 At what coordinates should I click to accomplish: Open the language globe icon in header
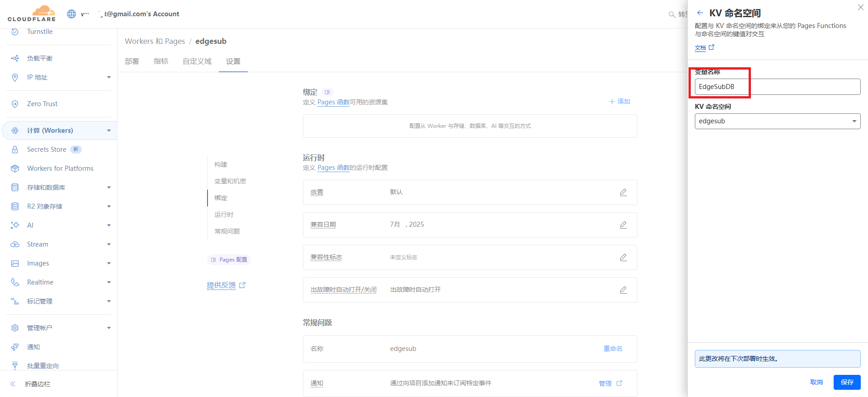click(71, 14)
